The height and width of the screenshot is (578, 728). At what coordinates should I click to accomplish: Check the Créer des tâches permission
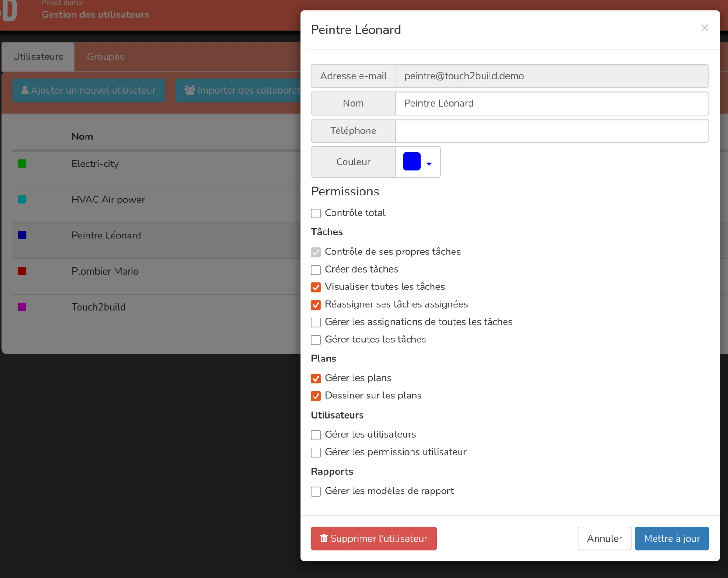tap(316, 270)
